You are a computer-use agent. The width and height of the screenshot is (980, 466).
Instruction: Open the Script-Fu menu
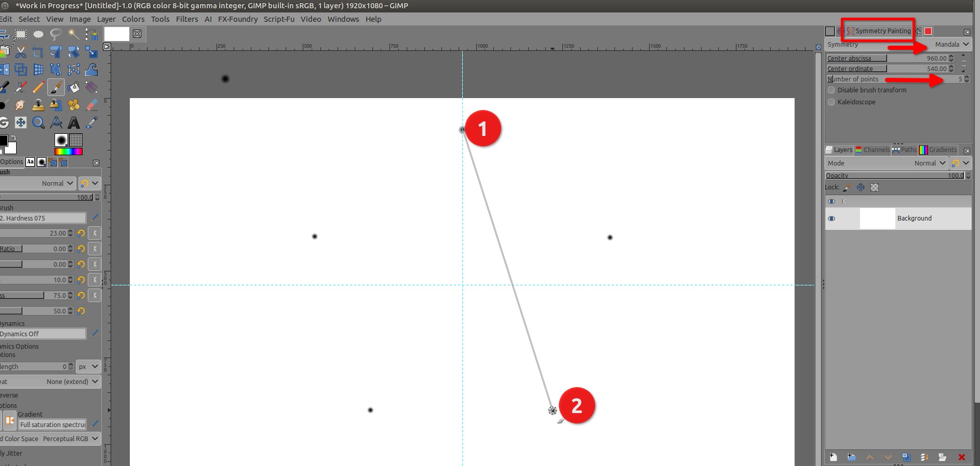coord(279,19)
